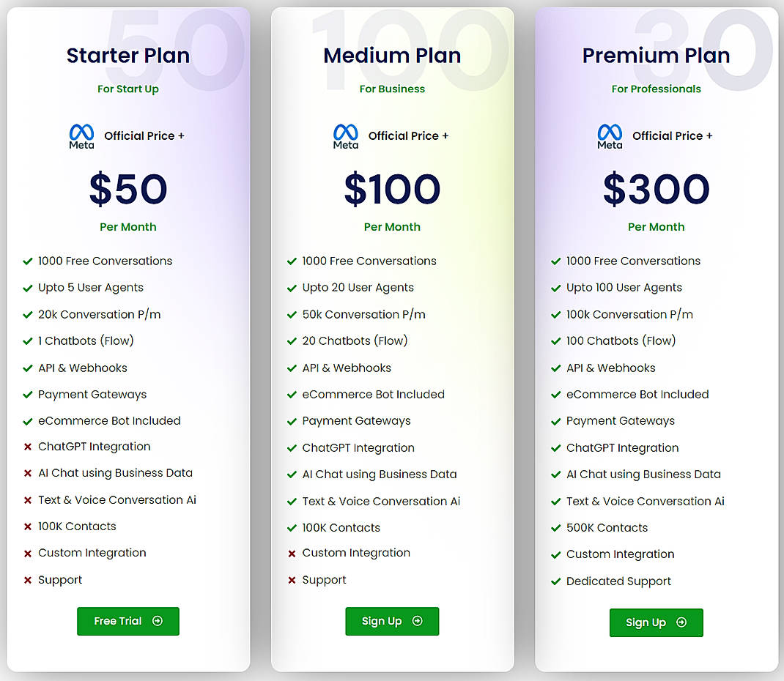
Task: Click the Free Trial button
Action: (x=128, y=620)
